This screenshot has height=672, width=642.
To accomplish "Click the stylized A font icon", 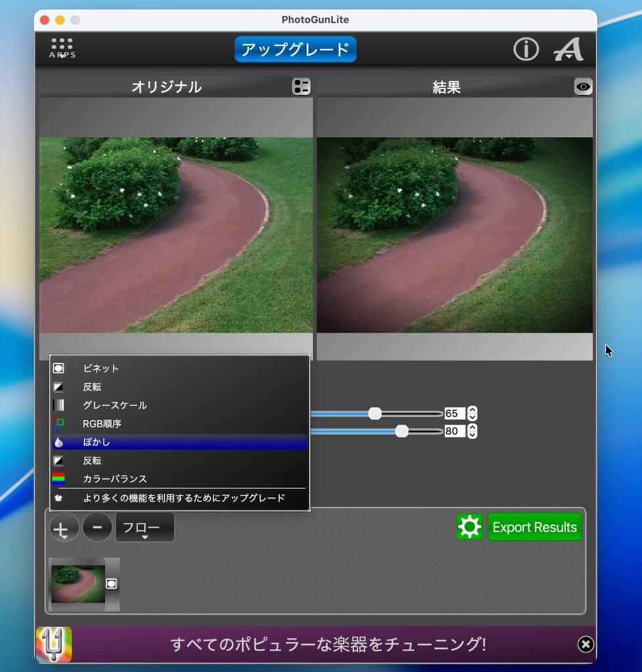I will 568,49.
